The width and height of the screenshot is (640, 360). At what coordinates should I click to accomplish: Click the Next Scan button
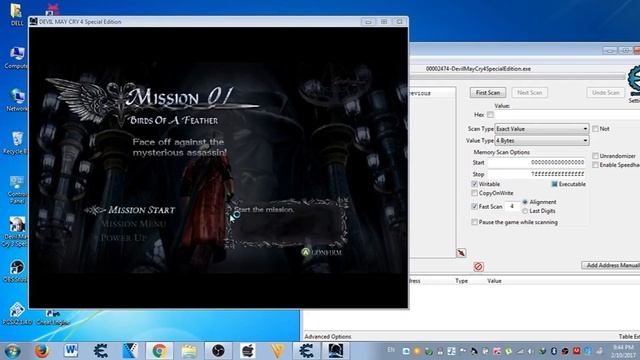(529, 93)
